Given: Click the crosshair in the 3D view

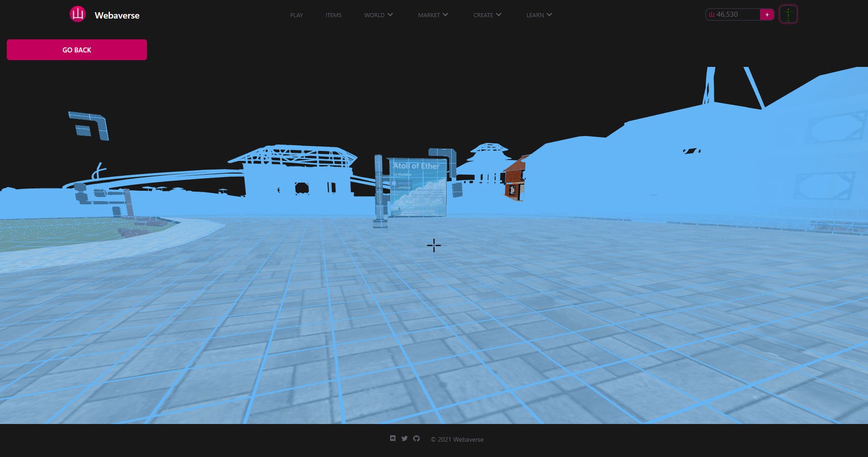Looking at the screenshot, I should pyautogui.click(x=434, y=245).
